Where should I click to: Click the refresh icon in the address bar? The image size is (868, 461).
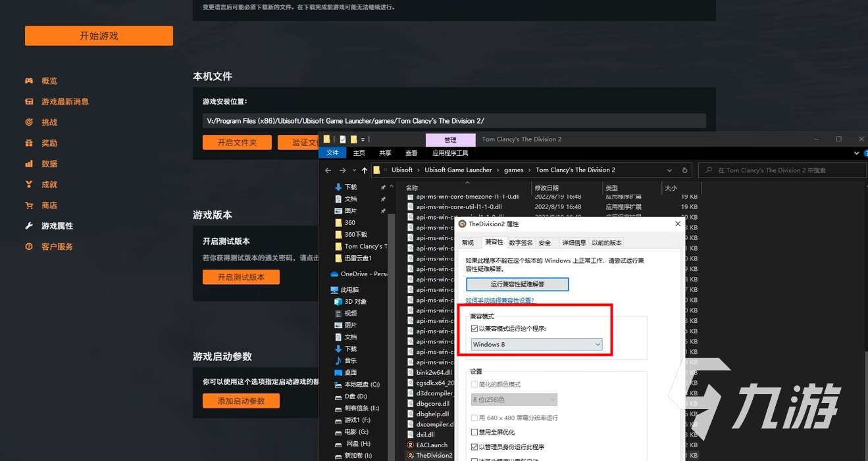tap(685, 170)
